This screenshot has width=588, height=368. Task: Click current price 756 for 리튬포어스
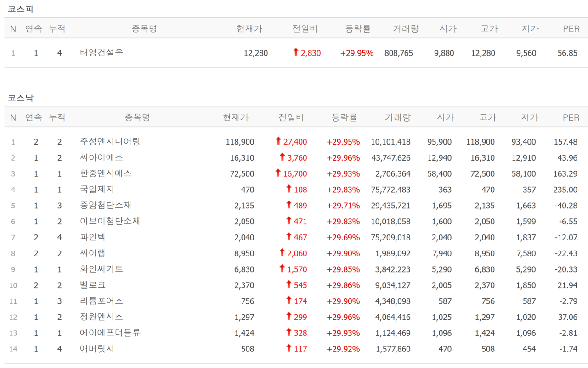[x=248, y=301]
